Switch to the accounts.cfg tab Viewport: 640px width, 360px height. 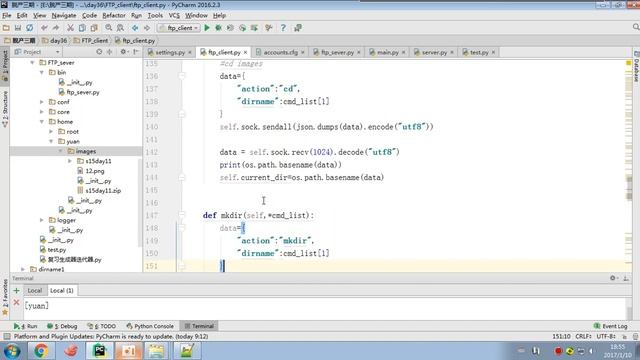[280, 52]
